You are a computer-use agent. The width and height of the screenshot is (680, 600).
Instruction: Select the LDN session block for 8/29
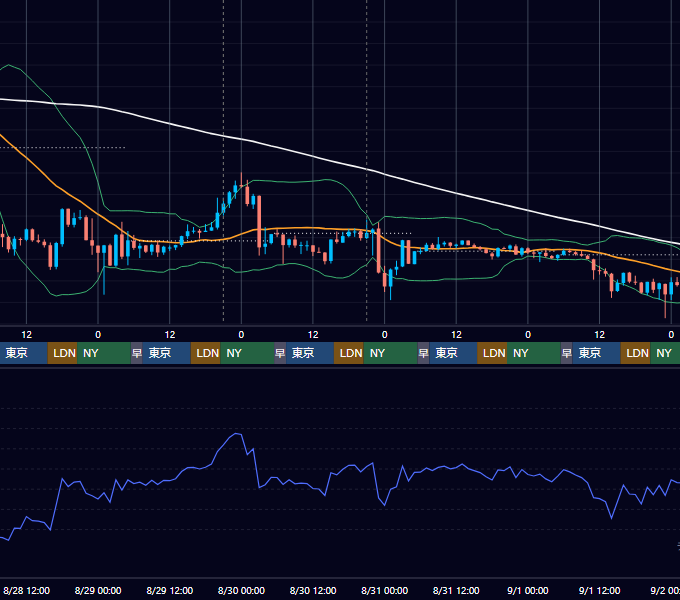[x=206, y=353]
